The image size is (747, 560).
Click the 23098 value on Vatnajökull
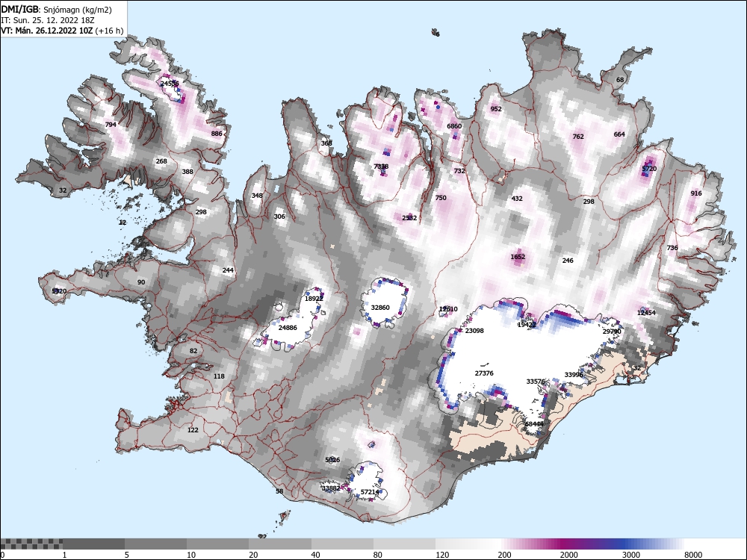[x=474, y=331]
